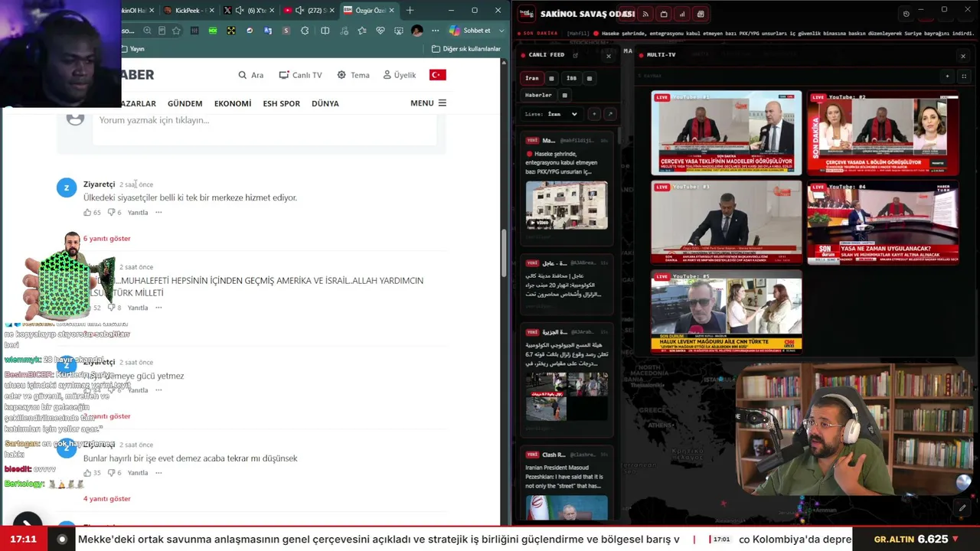Like the comment about 'Ülkedeki siyasetçiler'
The image size is (980, 551).
[x=87, y=213]
